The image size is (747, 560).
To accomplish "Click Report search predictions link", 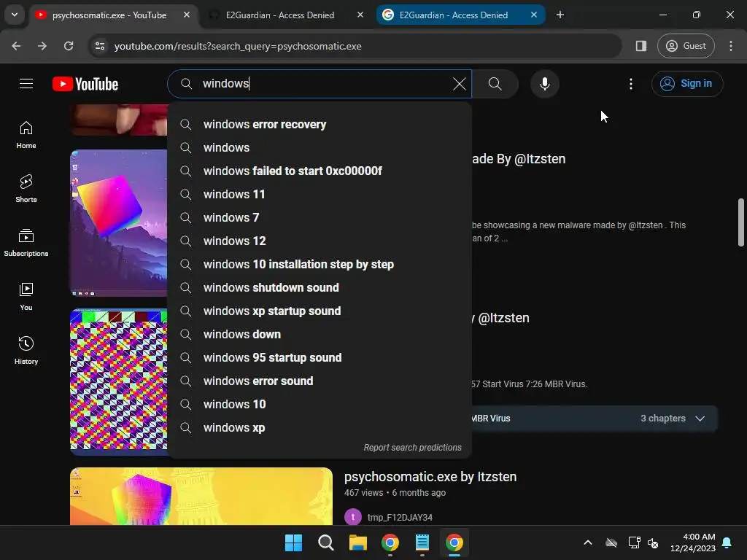I will [413, 448].
